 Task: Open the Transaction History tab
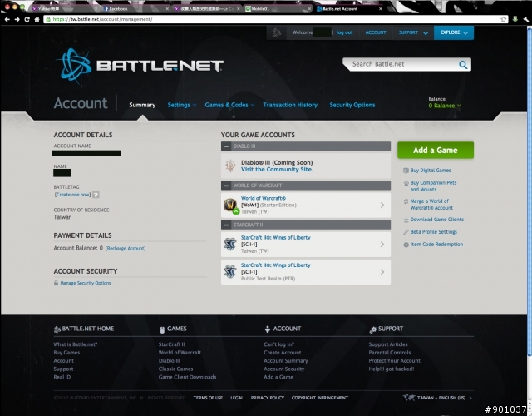[290, 105]
